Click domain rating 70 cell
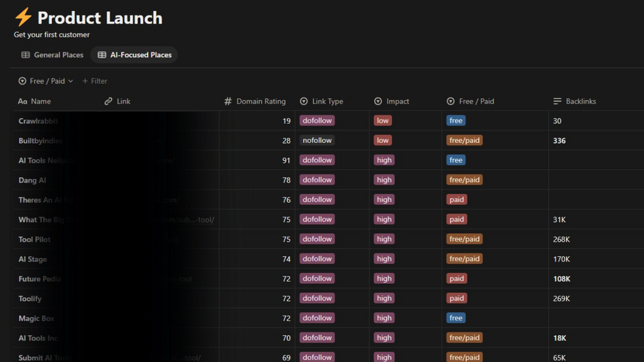Screen dimensions: 644x362 [257, 338]
